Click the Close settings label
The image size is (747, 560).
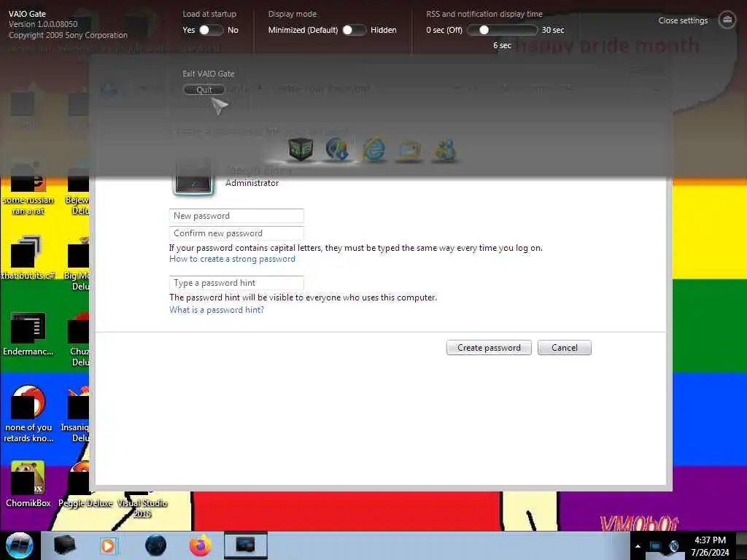tap(683, 20)
